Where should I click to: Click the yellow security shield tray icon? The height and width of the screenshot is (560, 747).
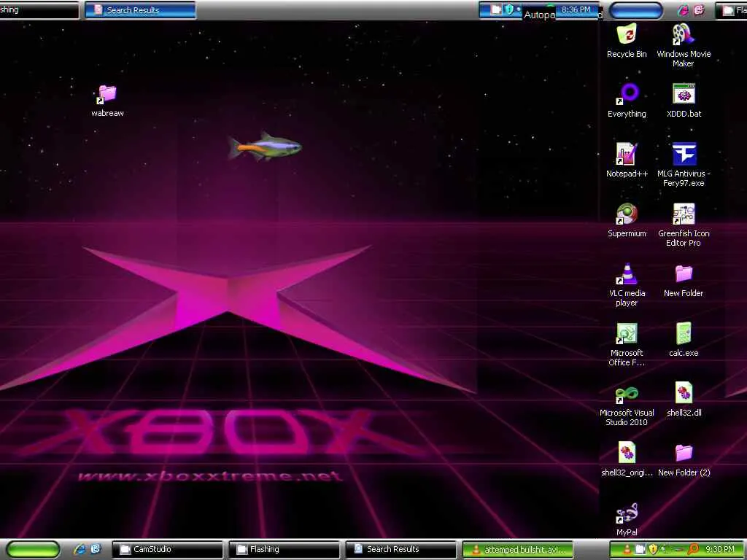coord(653,550)
